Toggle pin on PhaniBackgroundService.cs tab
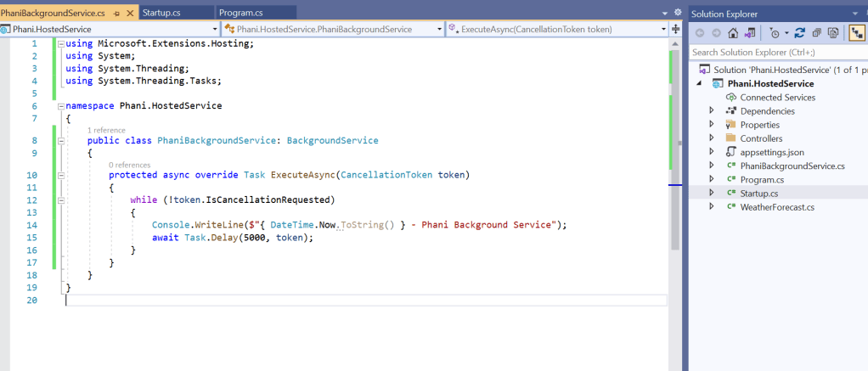868x371 pixels. click(116, 14)
